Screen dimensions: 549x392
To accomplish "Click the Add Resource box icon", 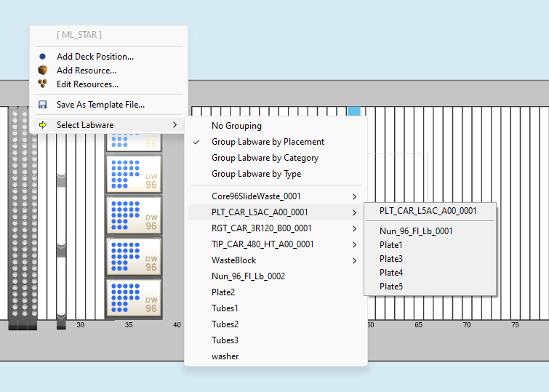I will tap(42, 71).
